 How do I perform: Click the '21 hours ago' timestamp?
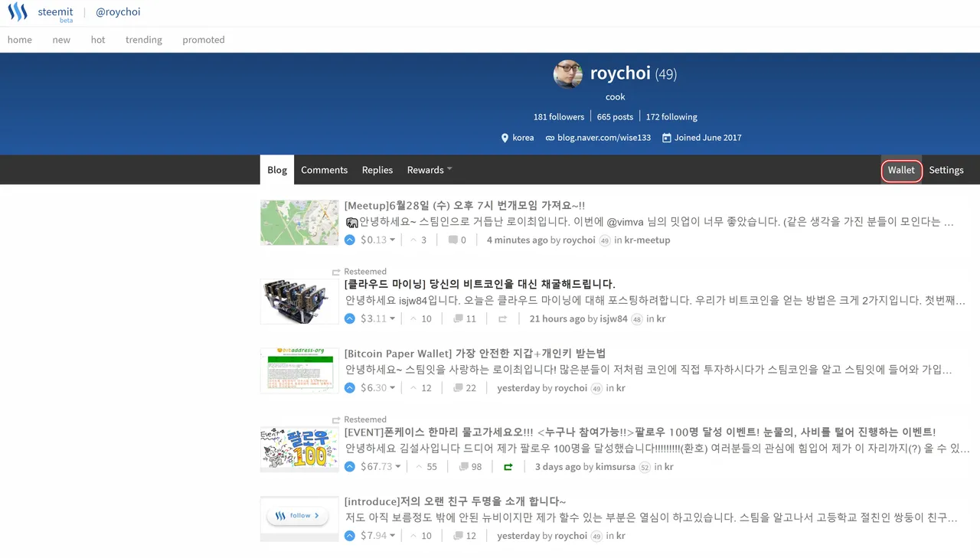click(558, 318)
